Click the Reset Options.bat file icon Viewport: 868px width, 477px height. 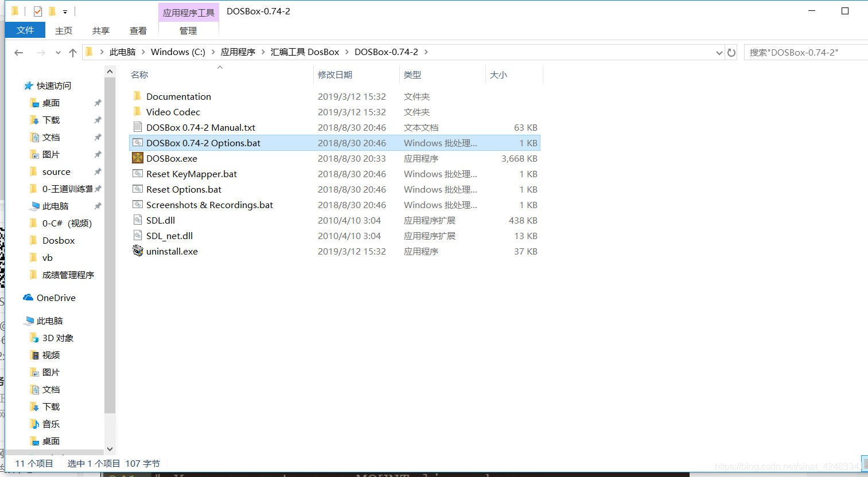point(137,189)
